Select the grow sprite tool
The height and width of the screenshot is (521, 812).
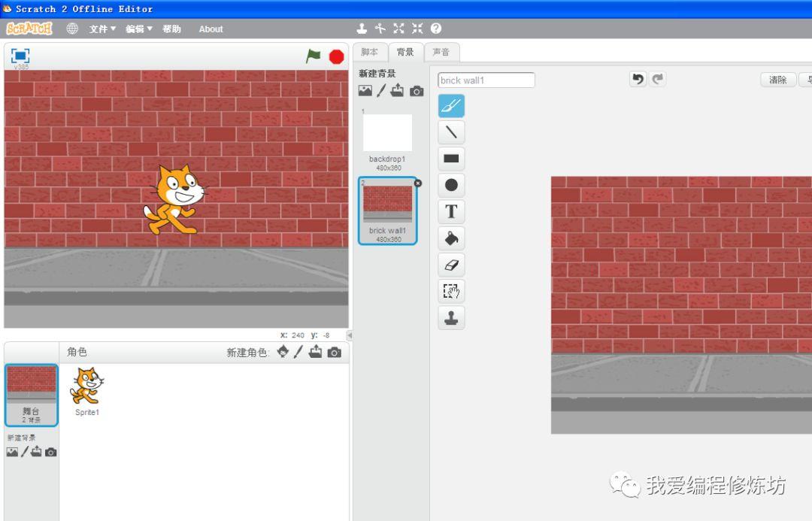(x=398, y=29)
